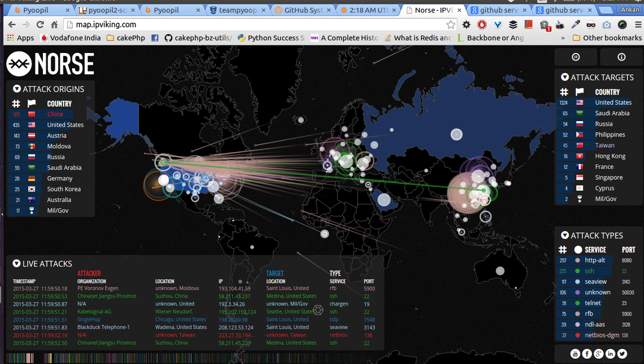Viewport: 644px width, 364px height.
Task: Open the round color lens extension
Action: click(622, 24)
